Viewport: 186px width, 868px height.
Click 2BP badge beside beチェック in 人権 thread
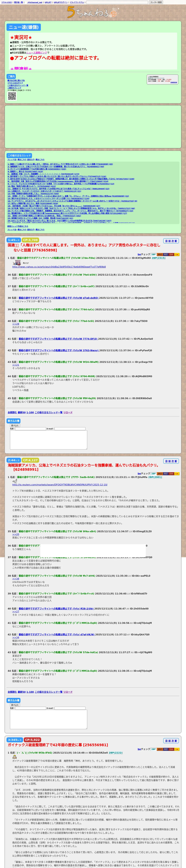pyautogui.click(x=153, y=254)
